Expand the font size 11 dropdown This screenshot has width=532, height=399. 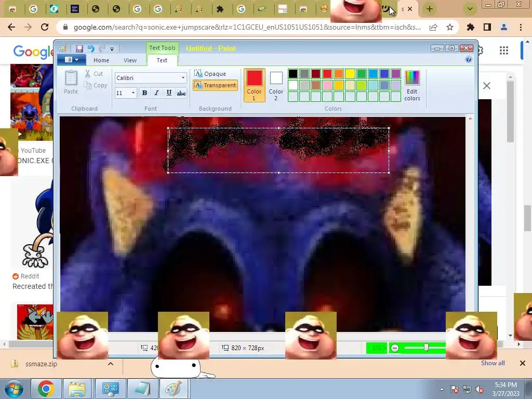(133, 92)
